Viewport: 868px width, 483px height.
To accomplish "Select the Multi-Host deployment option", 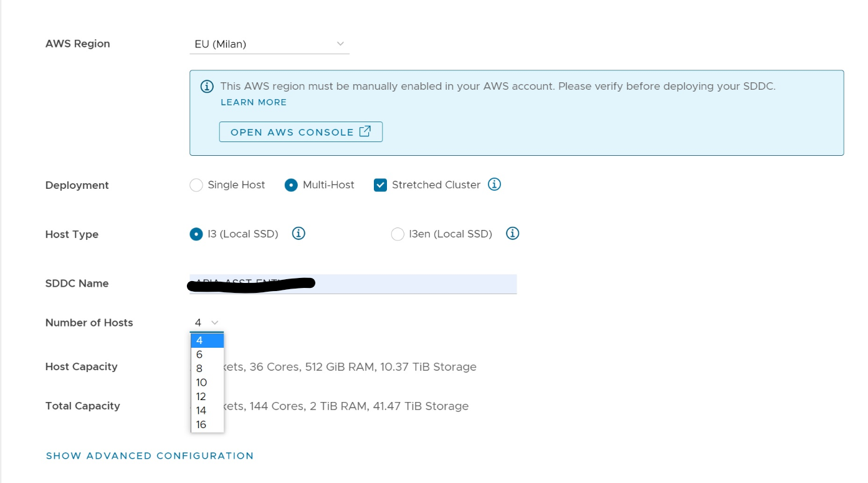I will (x=291, y=185).
